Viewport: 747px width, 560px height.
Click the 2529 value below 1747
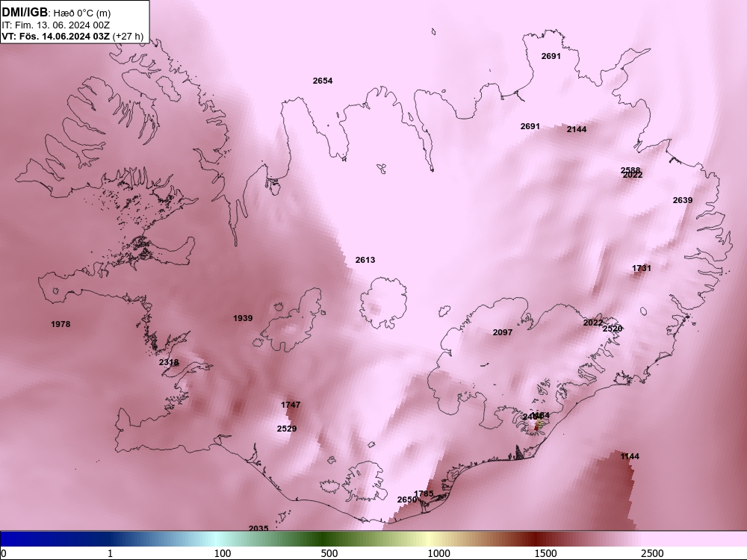pyautogui.click(x=287, y=429)
